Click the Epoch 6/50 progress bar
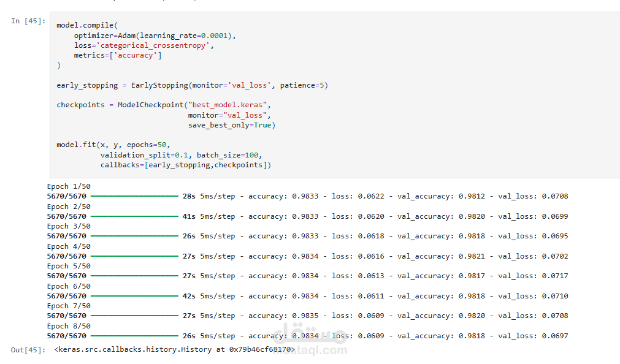 134,296
